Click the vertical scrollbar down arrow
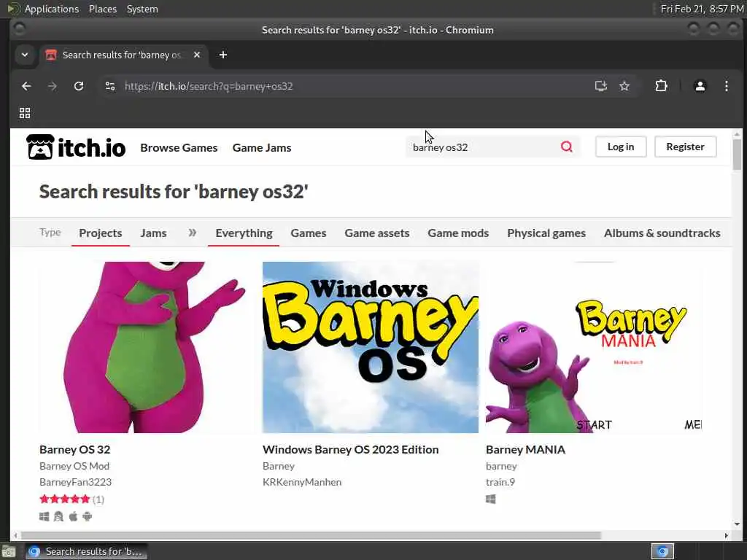The width and height of the screenshot is (747, 560). click(737, 524)
